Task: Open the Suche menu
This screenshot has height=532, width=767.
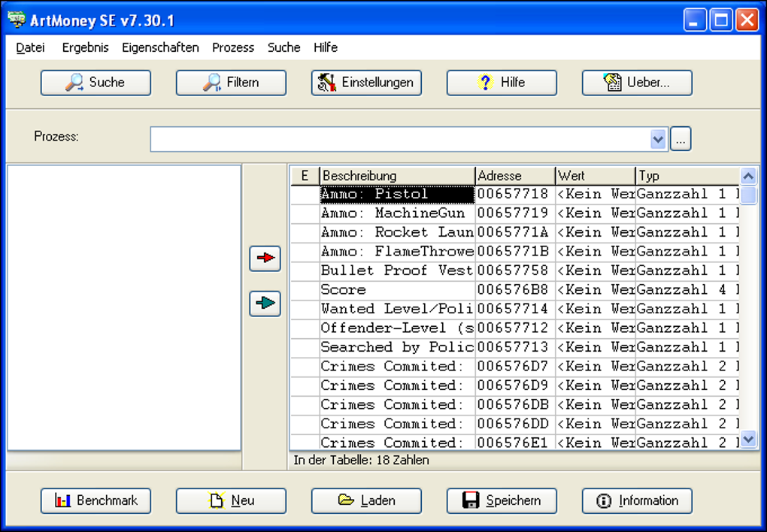Action: (283, 47)
